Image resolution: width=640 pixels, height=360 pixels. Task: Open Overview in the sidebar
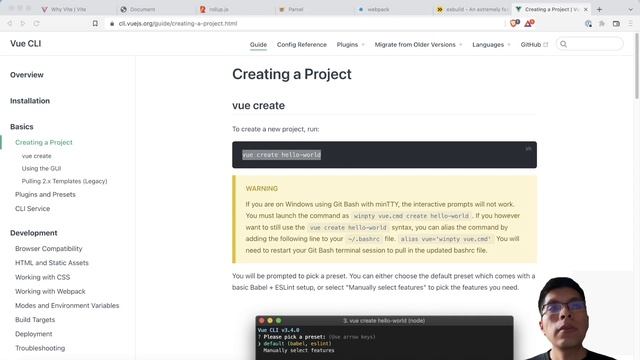click(x=27, y=75)
